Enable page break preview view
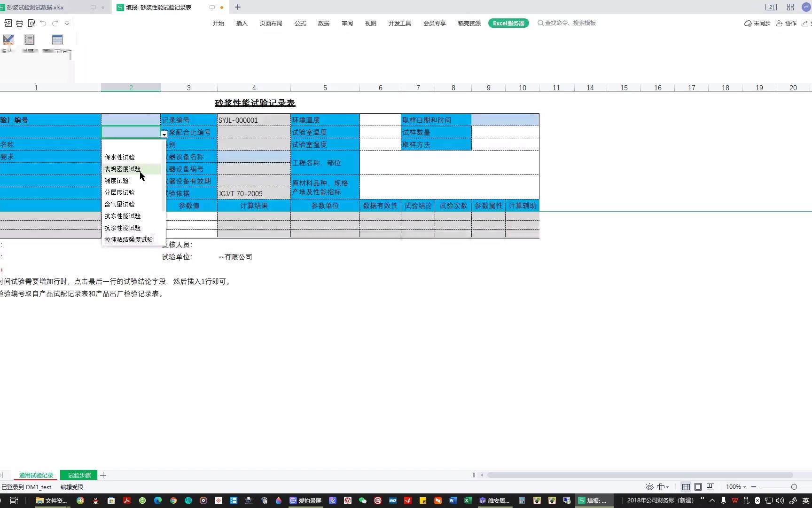 [x=710, y=487]
